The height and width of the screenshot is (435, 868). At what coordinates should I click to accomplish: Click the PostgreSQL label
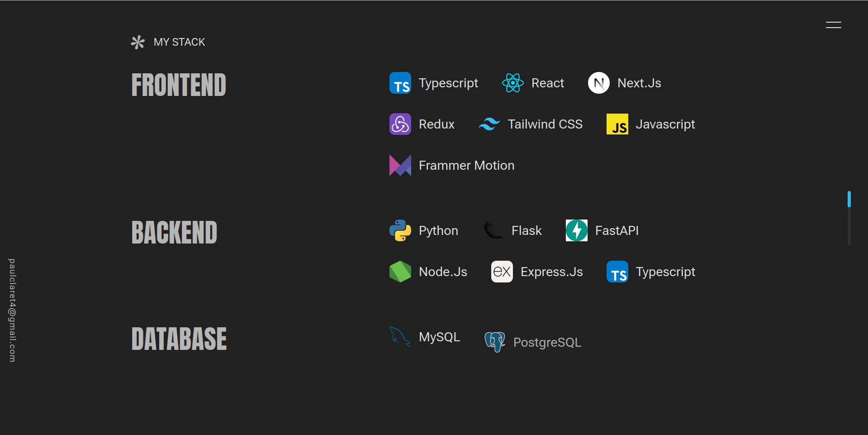point(547,343)
